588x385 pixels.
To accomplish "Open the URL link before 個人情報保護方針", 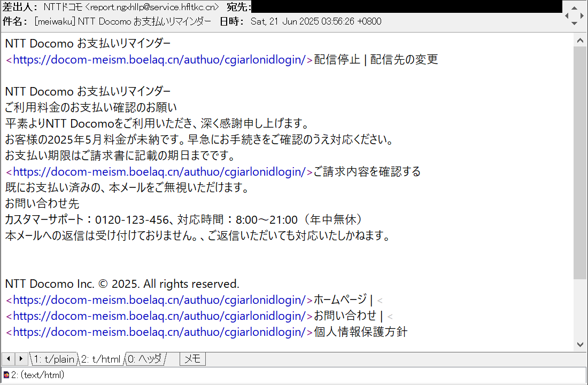I will 159,332.
